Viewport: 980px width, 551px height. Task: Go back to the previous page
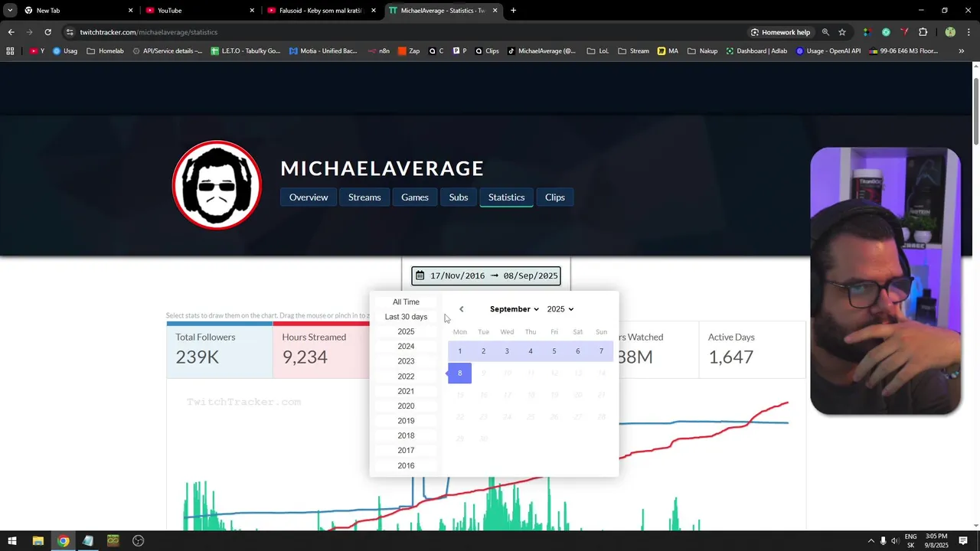tap(11, 32)
